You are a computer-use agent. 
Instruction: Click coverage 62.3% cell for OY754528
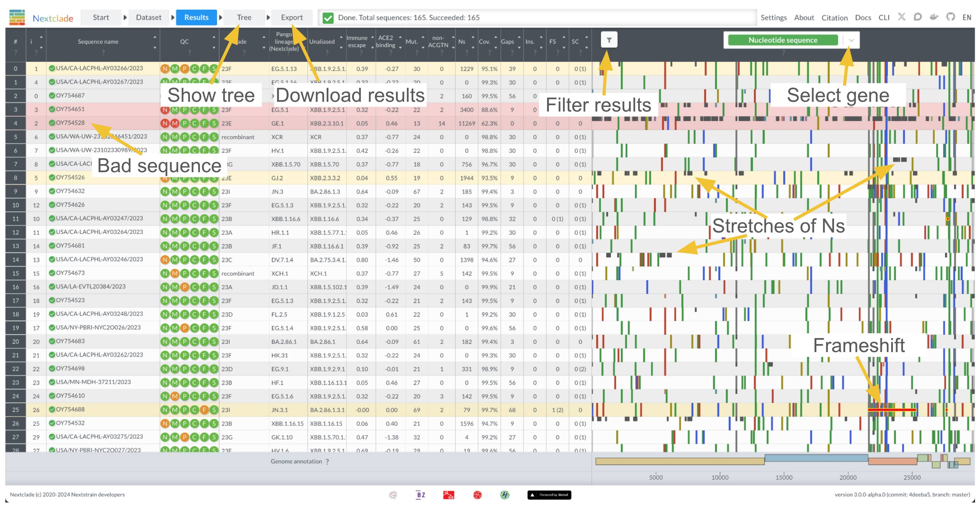click(489, 124)
